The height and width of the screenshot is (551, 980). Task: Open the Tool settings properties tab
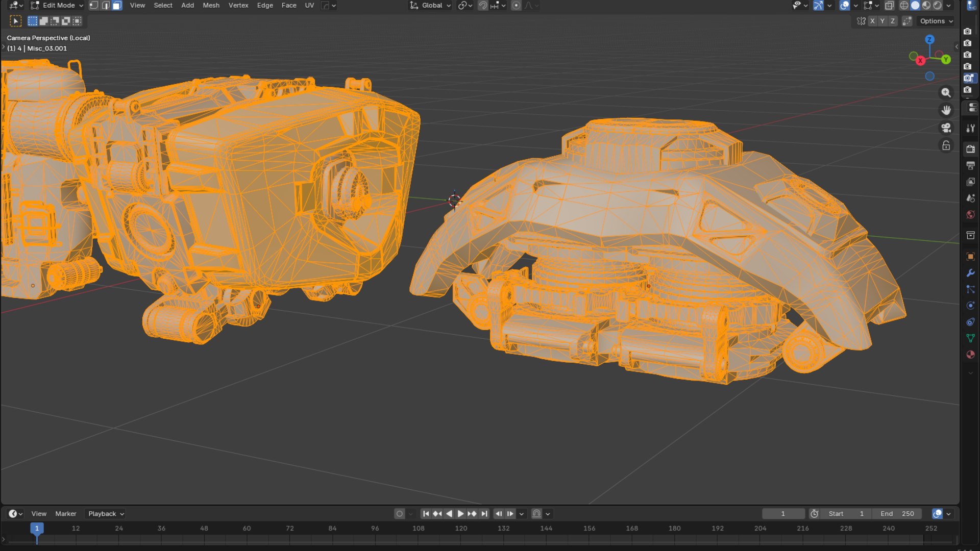[970, 128]
